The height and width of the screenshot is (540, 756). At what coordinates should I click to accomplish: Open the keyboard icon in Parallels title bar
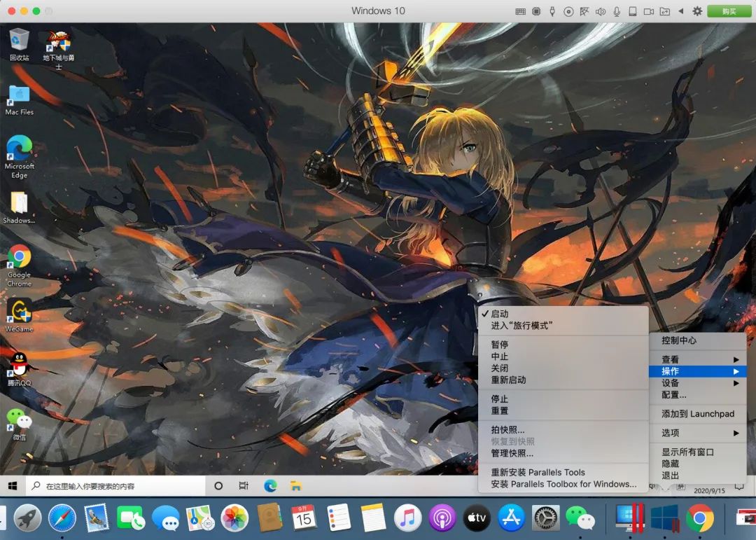point(521,11)
